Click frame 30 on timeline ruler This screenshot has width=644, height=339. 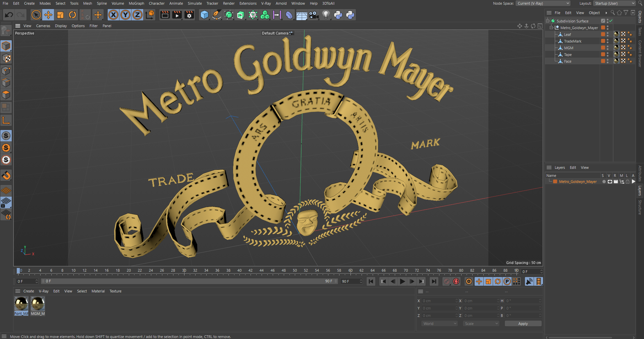point(184,271)
